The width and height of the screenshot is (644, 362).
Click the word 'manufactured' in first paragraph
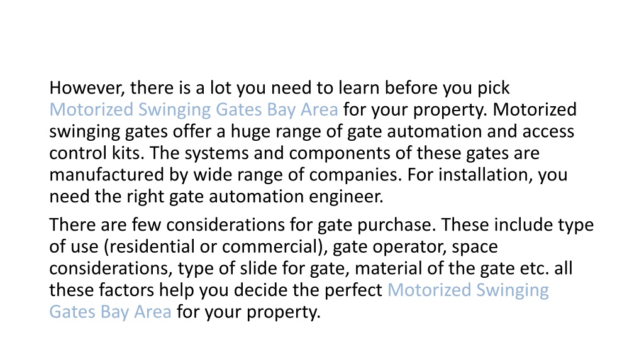106,175
